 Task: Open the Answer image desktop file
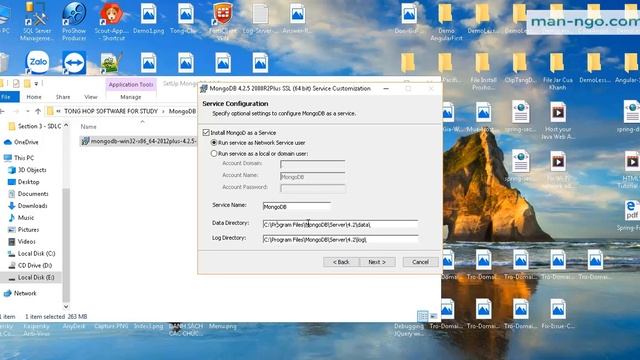tap(297, 18)
